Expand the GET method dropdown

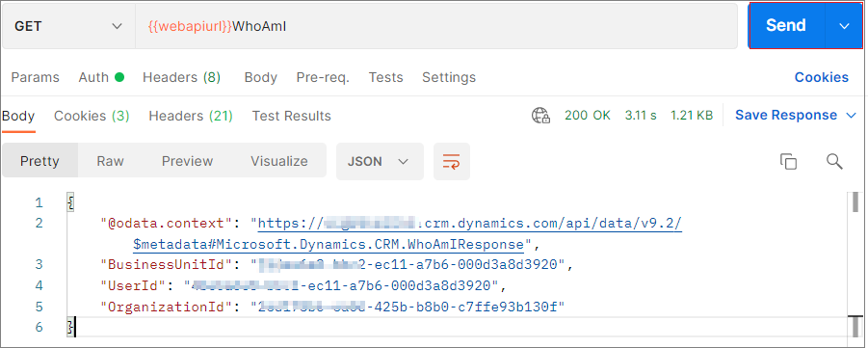tap(68, 26)
